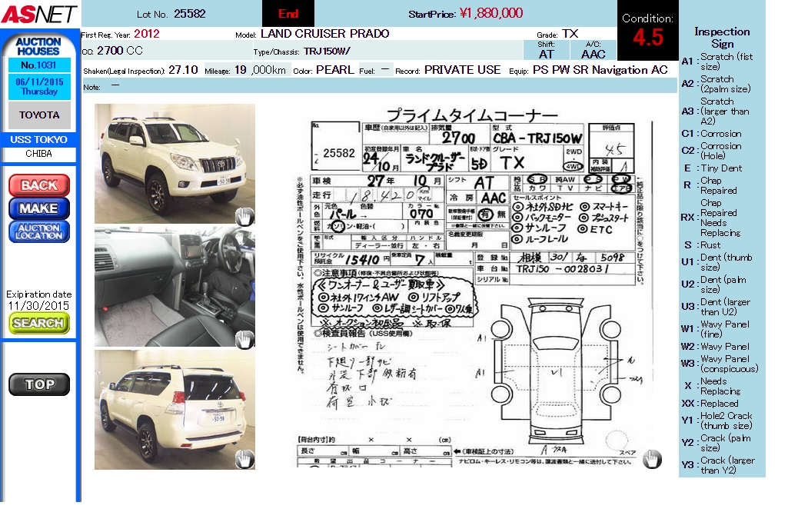Click the Grade TX value

point(570,34)
